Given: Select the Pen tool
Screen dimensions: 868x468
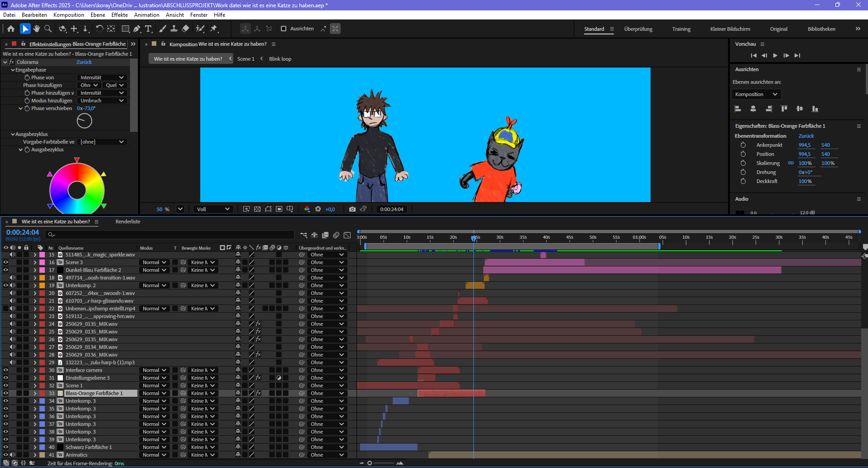Looking at the screenshot, I should [137, 29].
